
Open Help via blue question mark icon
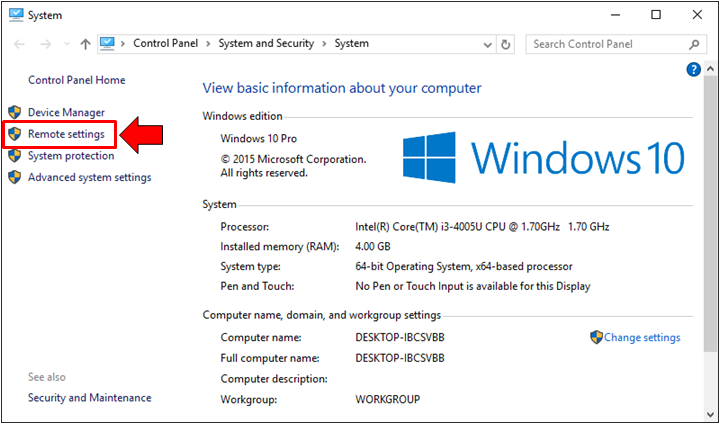coord(693,69)
